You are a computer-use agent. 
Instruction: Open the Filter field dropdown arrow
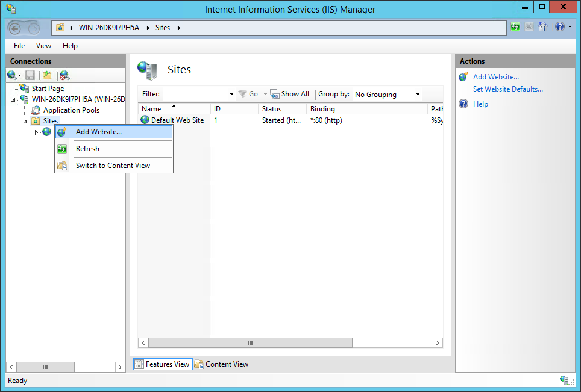pos(231,94)
